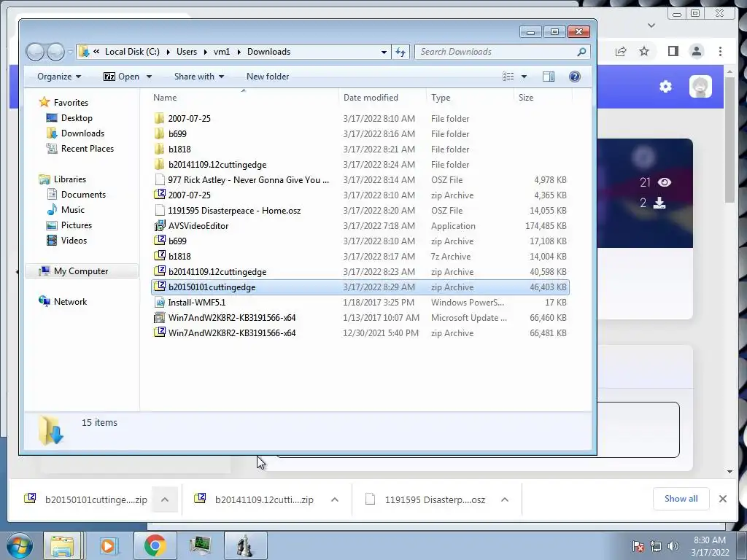Open b20150101cuttinge zip from downloads bar
The width and height of the screenshot is (747, 560).
86,499
